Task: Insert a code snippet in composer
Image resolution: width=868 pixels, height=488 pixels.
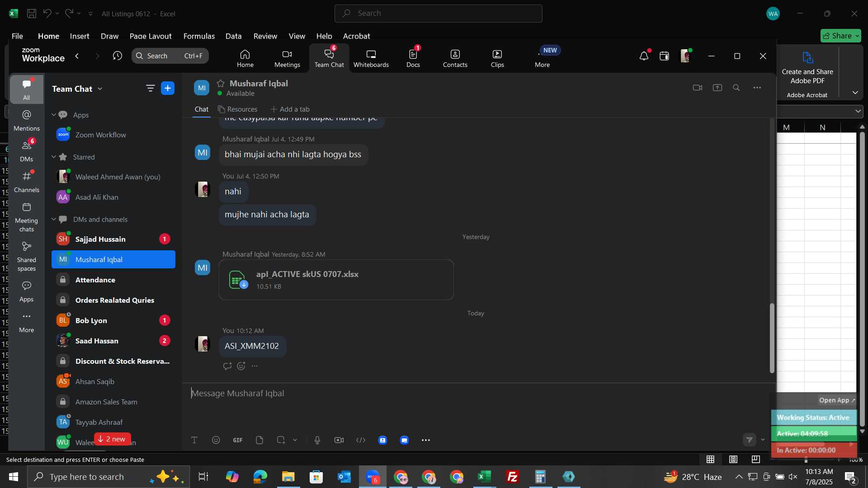Action: coord(361,440)
